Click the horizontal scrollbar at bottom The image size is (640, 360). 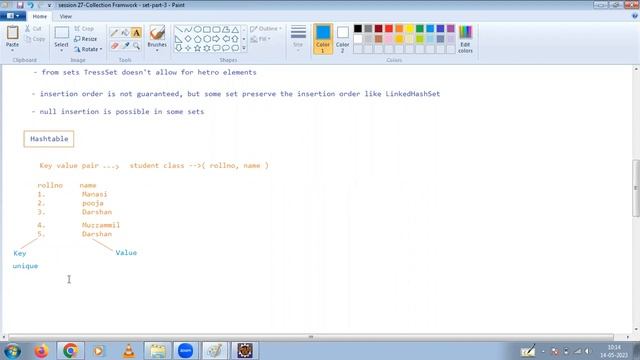click(x=311, y=337)
